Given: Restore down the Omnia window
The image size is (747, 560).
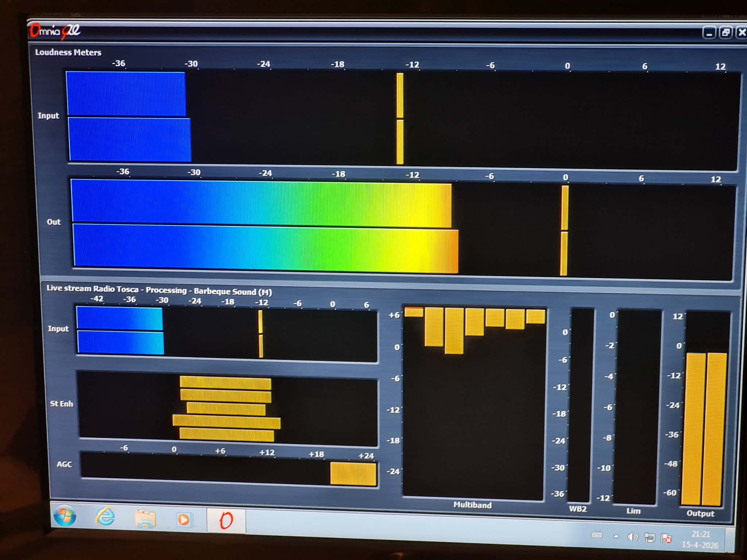Looking at the screenshot, I should pos(725,33).
